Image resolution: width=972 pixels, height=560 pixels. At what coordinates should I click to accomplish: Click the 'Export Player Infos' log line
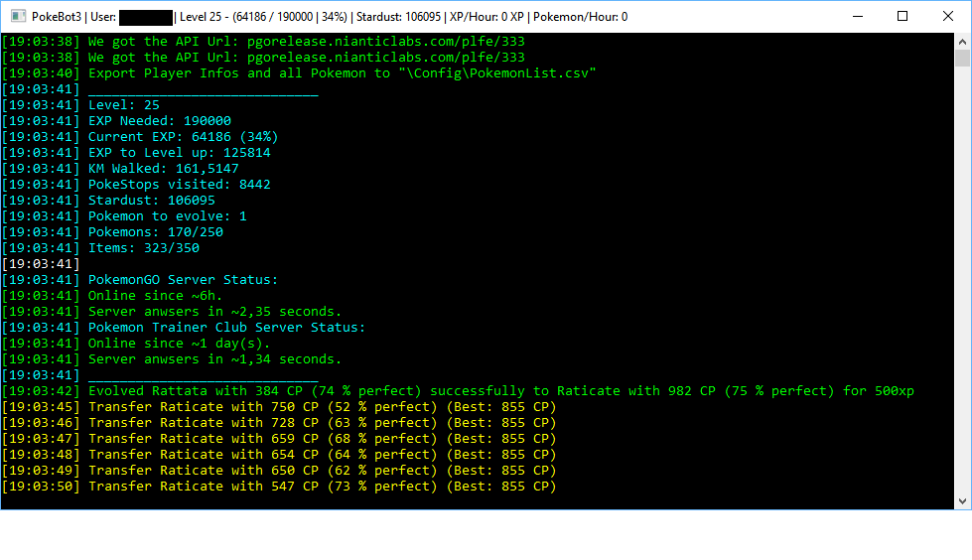coord(299,73)
